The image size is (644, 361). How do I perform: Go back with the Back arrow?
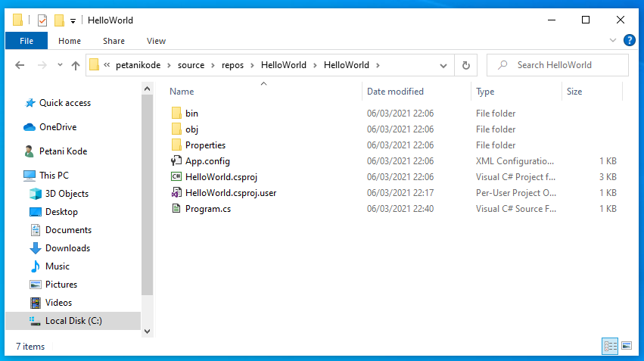click(20, 65)
